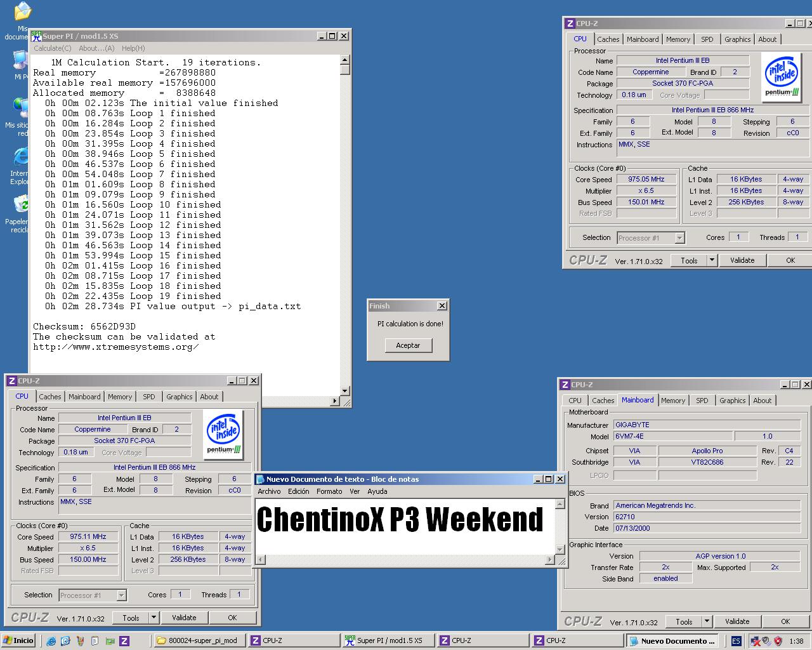
Task: Click the ES language indicator
Action: coord(736,641)
